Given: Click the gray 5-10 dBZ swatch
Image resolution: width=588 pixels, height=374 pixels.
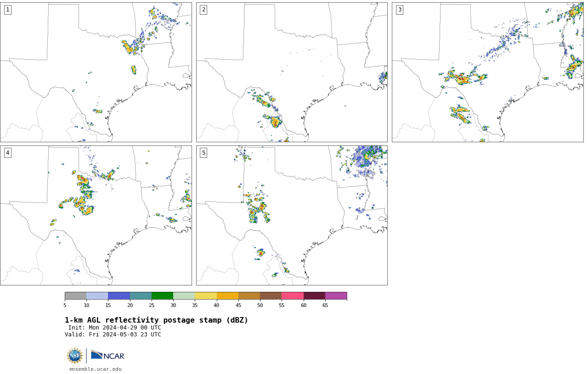Looking at the screenshot, I should point(76,296).
